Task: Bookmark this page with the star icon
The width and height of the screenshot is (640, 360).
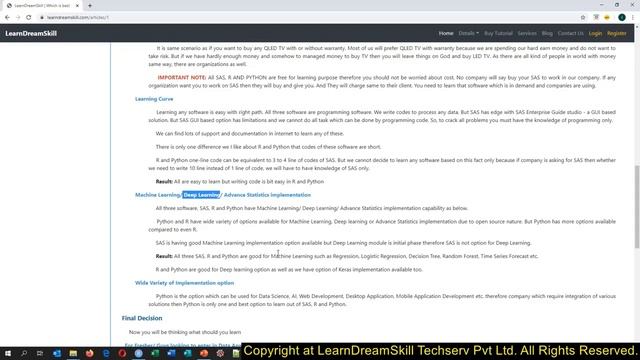Action: point(583,17)
